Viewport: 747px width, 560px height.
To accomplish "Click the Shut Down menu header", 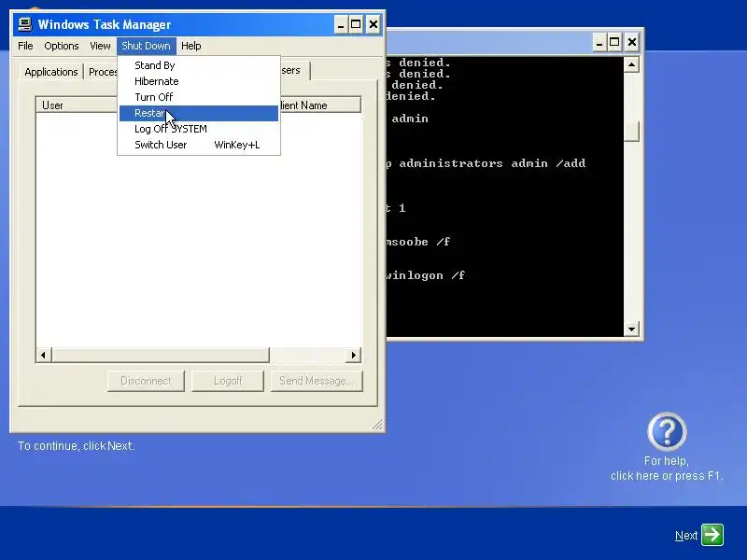I will point(146,46).
